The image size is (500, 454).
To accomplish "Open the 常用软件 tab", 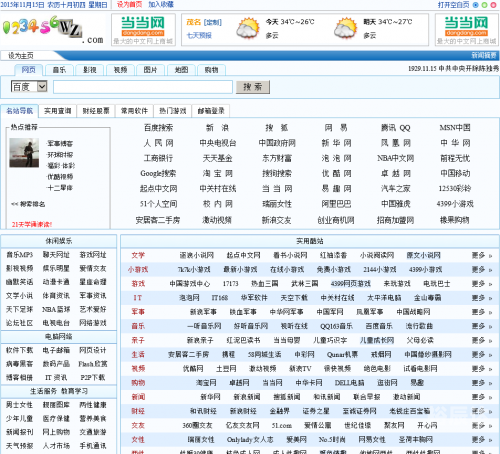I will 134,111.
